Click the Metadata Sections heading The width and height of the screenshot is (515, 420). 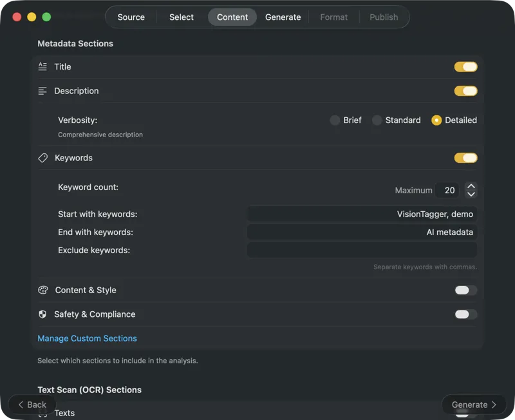coord(75,44)
